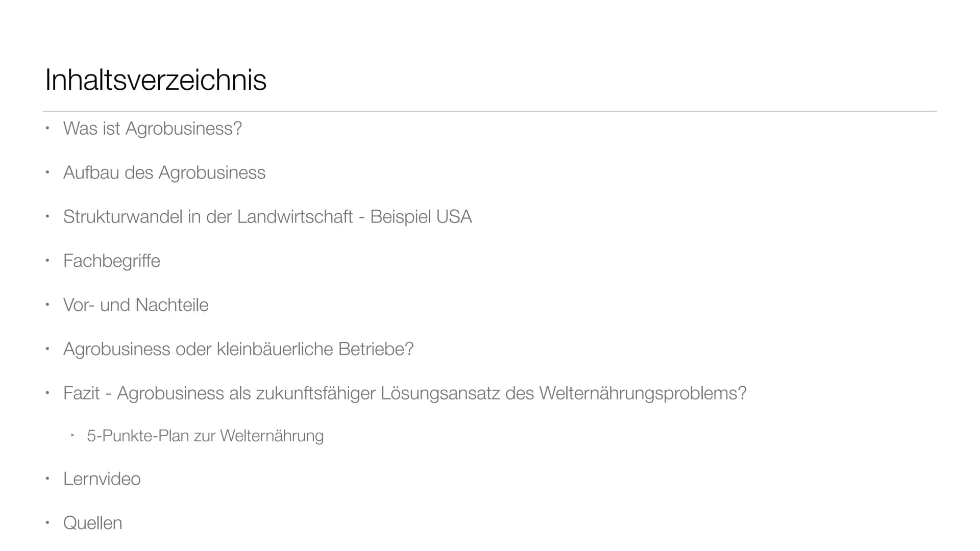Image resolution: width=980 pixels, height=551 pixels.
Task: Click the Fachbegriffe entry
Action: pos(111,261)
